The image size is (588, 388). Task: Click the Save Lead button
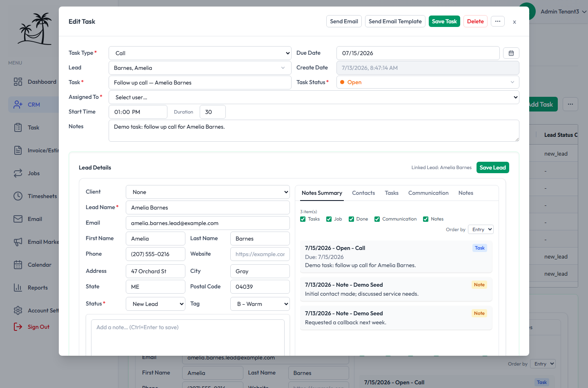(x=492, y=167)
